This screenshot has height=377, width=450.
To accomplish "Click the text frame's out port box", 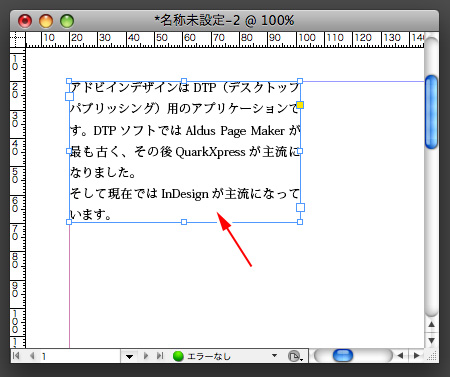I will [x=300, y=208].
